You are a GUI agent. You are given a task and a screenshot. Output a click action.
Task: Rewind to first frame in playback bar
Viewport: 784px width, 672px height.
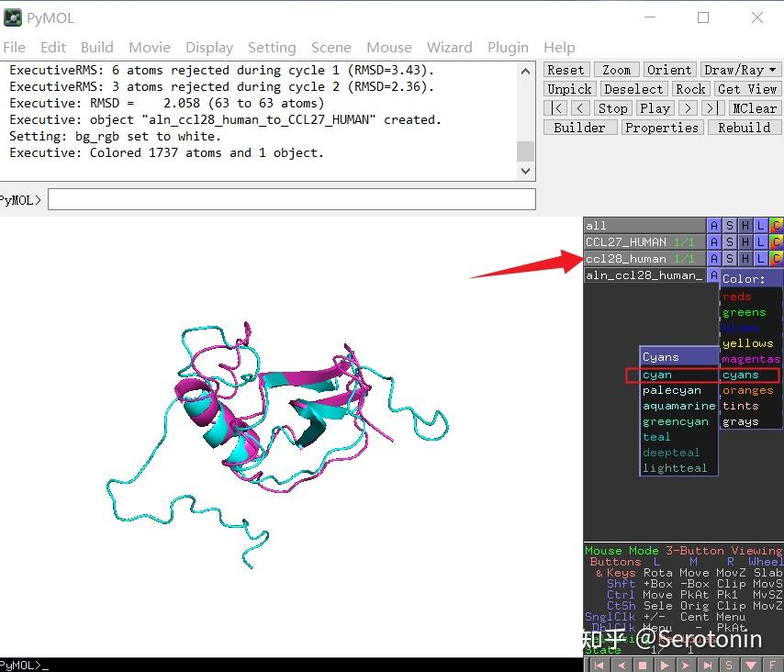[599, 665]
